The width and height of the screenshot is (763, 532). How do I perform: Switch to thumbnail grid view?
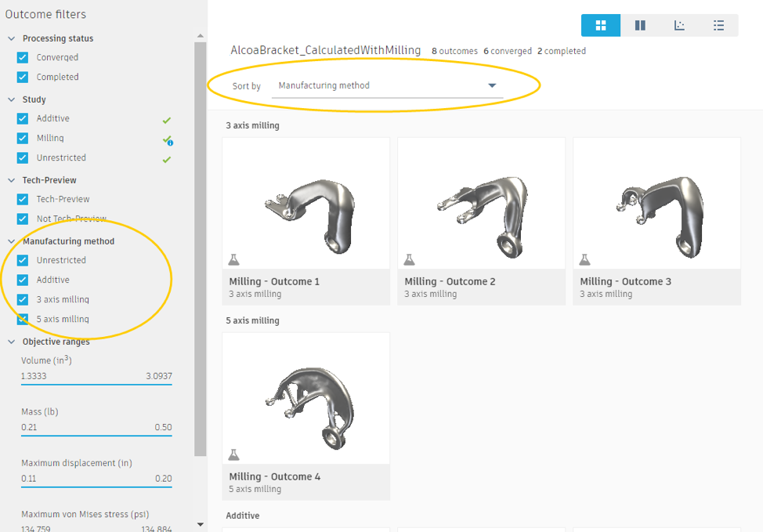[x=601, y=25]
